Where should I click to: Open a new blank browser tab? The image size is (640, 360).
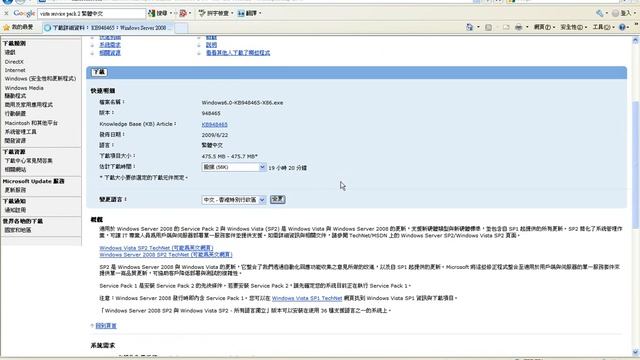[182, 28]
